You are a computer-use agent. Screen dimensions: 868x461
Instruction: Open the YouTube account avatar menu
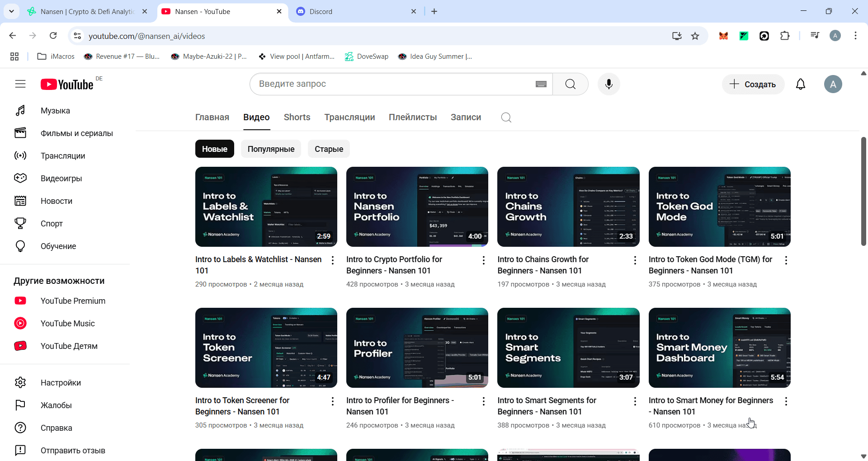833,84
